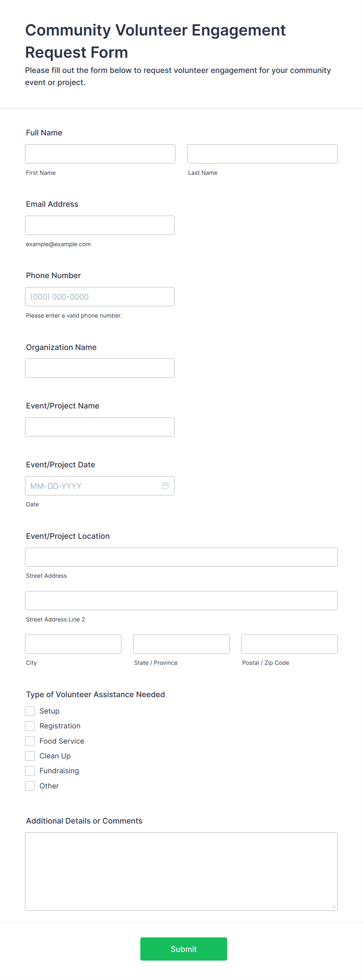Click the Street Address Line 2 input

181,600
